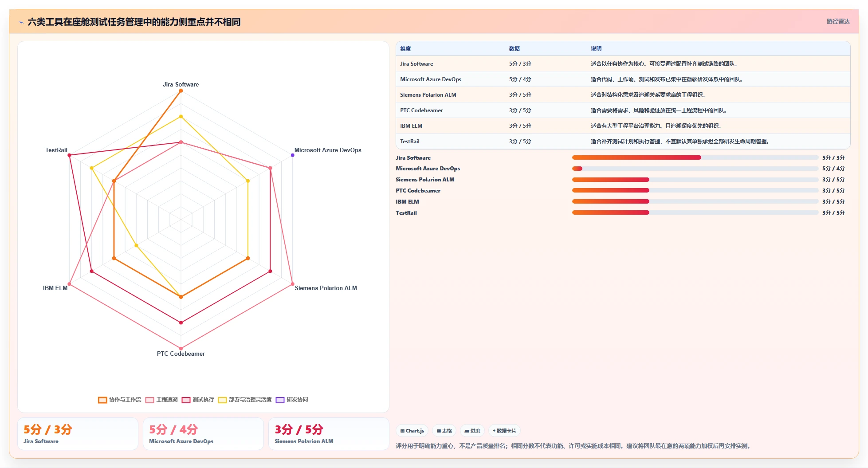Click the Jira Software radar axis label
The image size is (868, 468).
181,84
